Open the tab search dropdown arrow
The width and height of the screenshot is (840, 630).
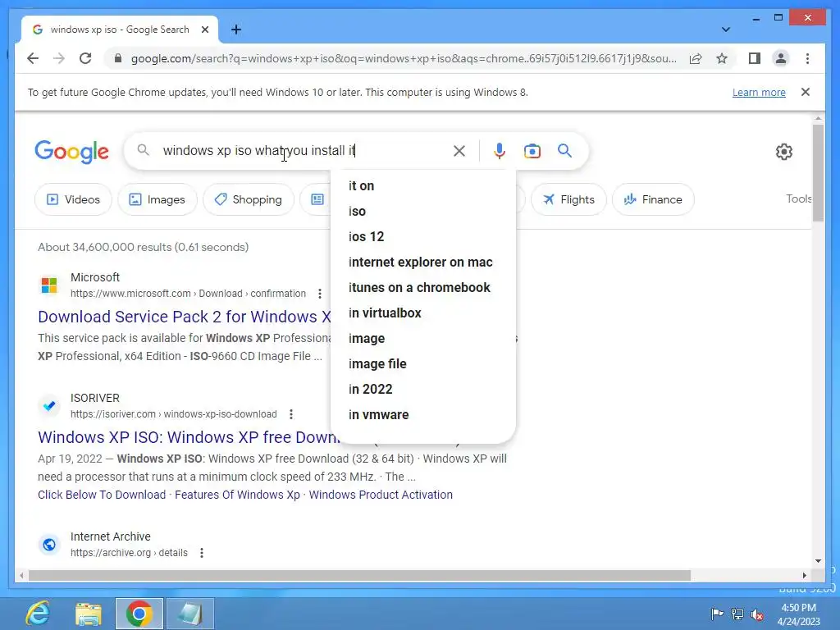pos(726,30)
